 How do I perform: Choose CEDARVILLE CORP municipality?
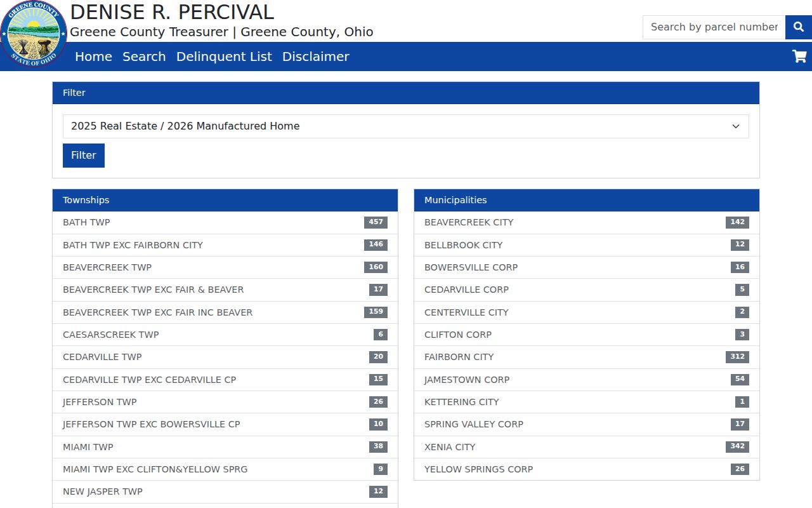pyautogui.click(x=587, y=290)
